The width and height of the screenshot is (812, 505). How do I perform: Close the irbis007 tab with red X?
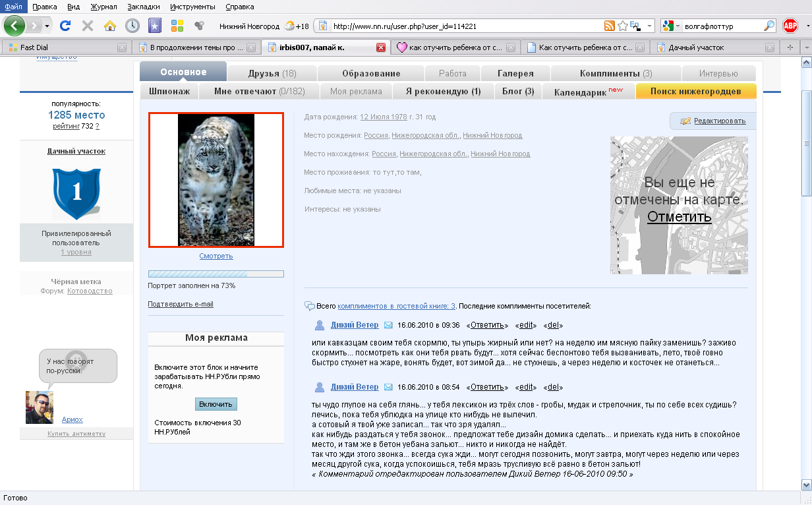point(381,47)
